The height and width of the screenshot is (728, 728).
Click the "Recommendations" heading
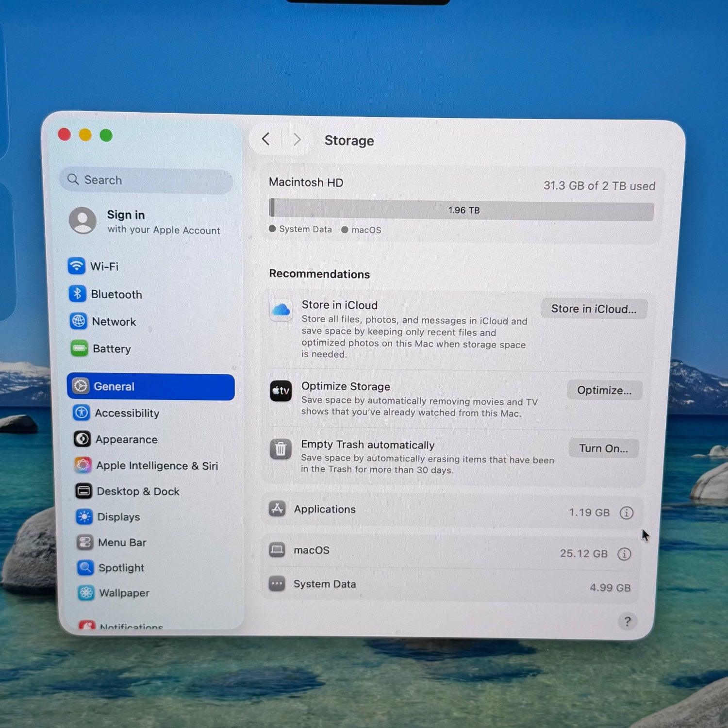click(319, 274)
